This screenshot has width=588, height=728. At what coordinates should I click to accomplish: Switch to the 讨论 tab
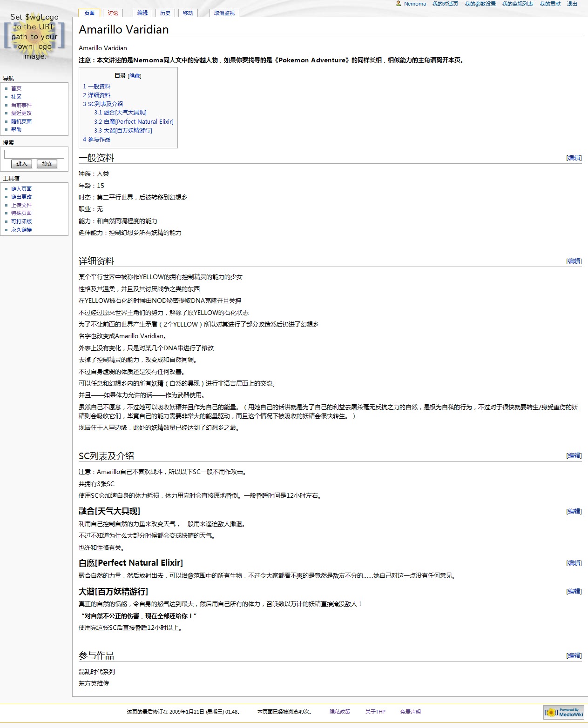[x=113, y=13]
